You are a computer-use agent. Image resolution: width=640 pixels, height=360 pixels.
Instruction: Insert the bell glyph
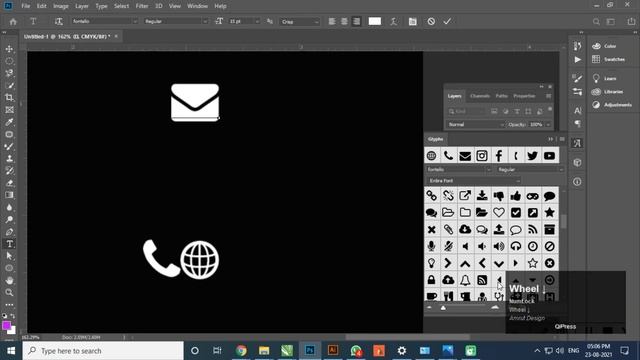click(465, 280)
